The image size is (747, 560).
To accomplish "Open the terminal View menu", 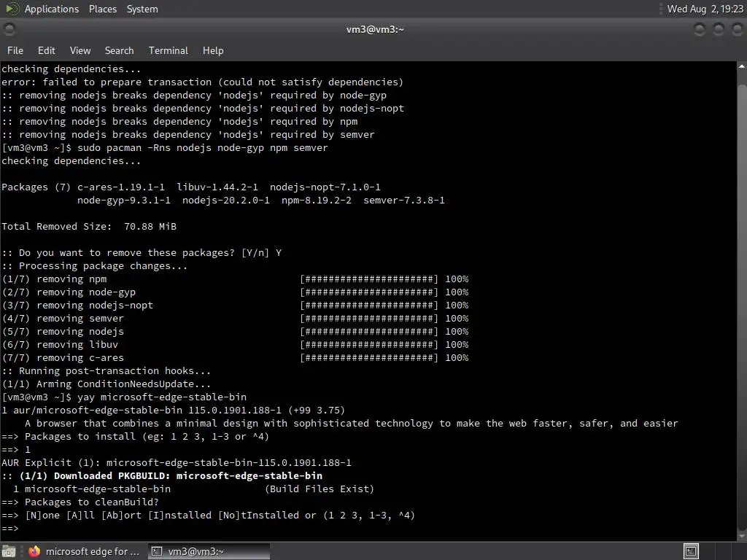I will (x=80, y=50).
